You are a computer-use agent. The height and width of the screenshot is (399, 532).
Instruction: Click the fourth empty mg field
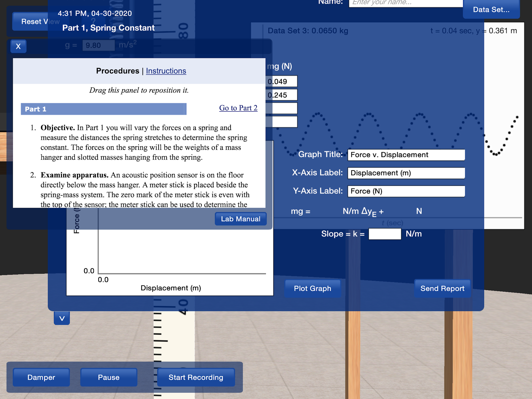(x=281, y=122)
